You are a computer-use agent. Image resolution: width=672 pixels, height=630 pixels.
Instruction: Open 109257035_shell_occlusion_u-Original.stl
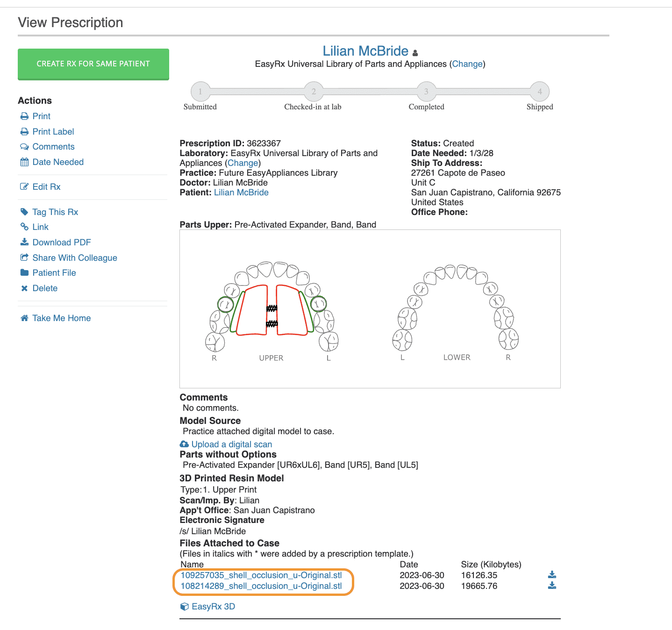click(262, 575)
